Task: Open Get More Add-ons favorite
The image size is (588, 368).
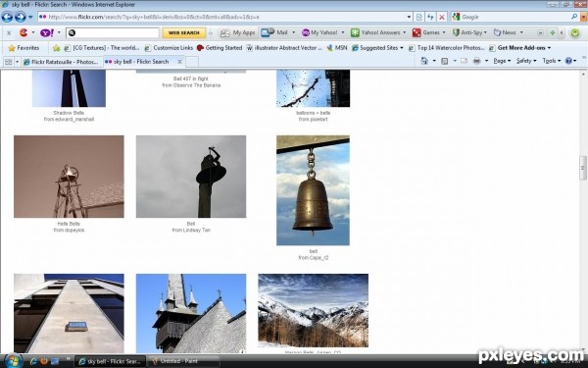Action: (519, 48)
